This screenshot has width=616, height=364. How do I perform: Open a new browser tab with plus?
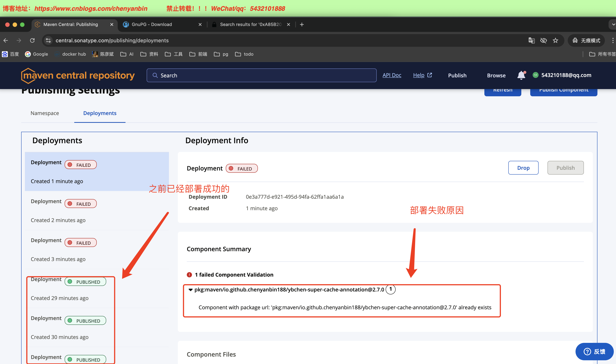302,24
